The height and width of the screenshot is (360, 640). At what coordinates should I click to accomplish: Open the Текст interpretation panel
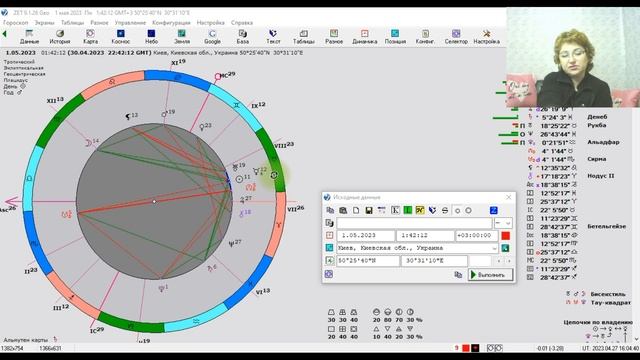273,36
